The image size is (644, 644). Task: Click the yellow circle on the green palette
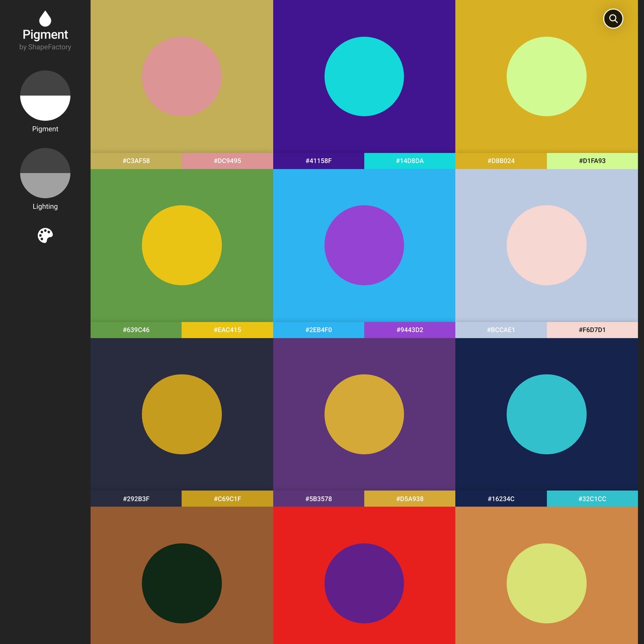(181, 245)
